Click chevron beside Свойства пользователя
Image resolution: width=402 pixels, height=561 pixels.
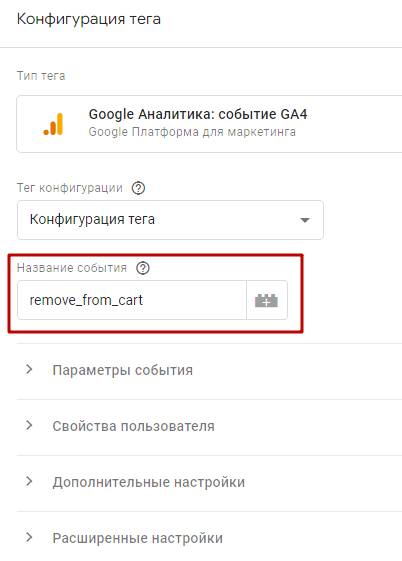pyautogui.click(x=29, y=425)
